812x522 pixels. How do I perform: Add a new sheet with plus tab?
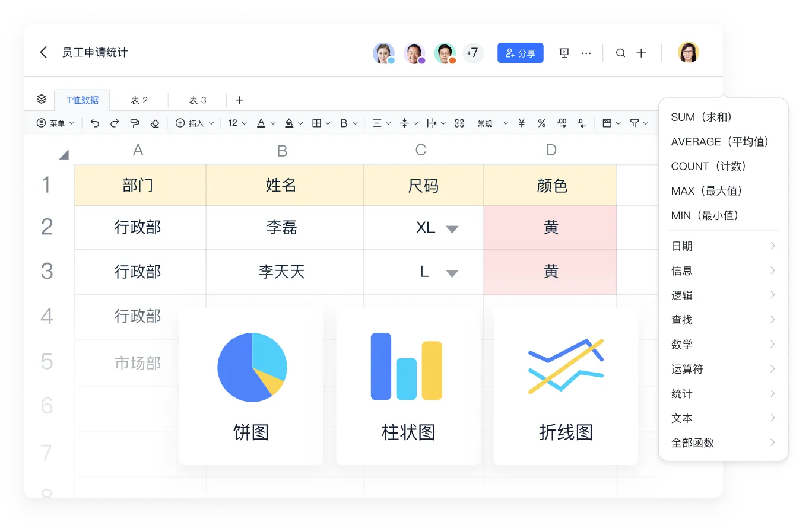239,100
